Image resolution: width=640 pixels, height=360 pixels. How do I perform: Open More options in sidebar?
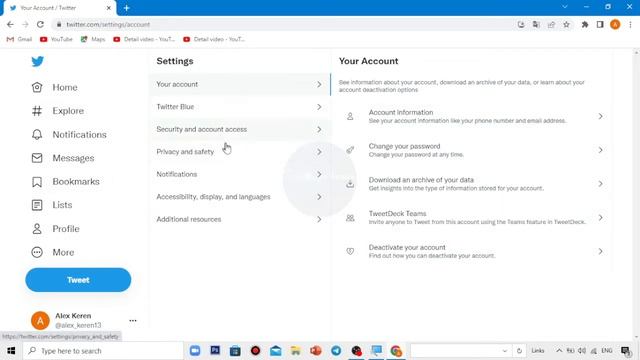click(x=53, y=252)
